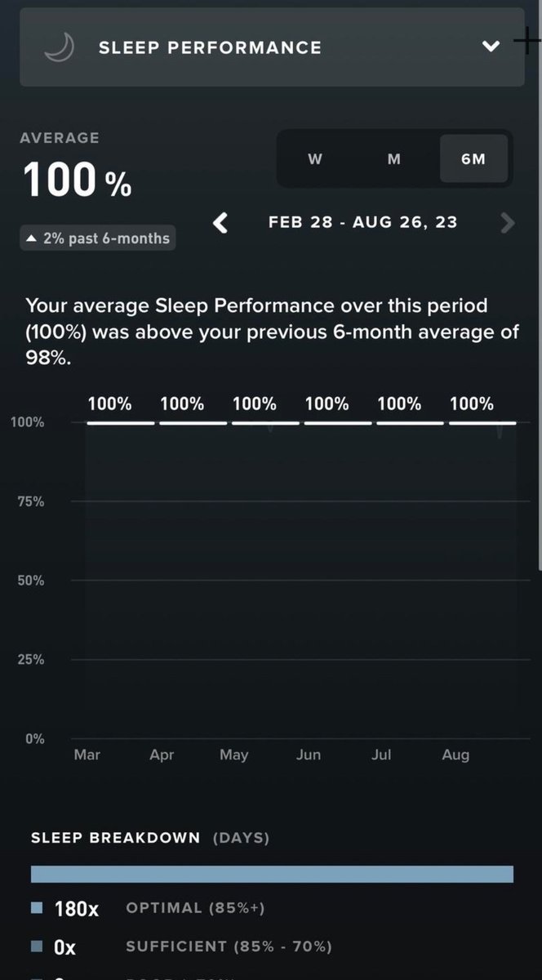Expand the Sleep Performance dropdown chevron
This screenshot has height=980, width=542.
pyautogui.click(x=491, y=47)
